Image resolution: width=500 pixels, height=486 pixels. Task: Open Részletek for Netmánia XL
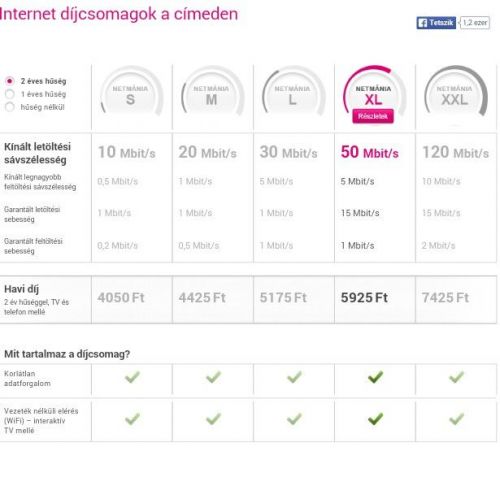pos(373,116)
